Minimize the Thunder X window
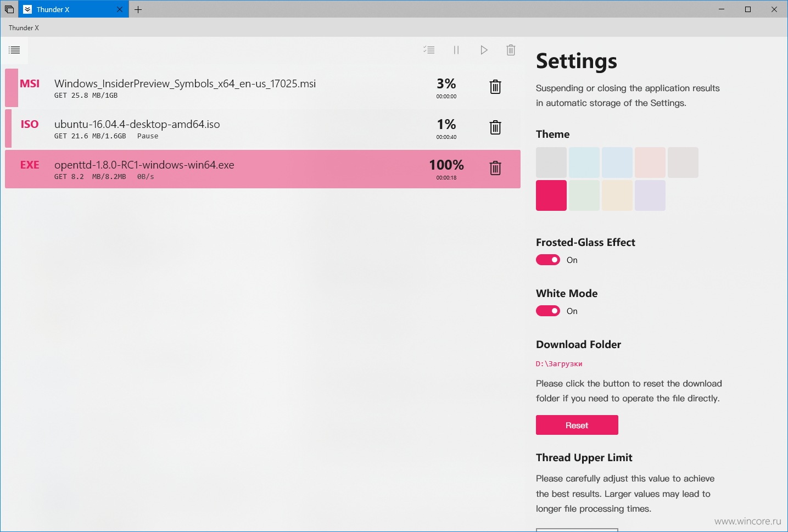The height and width of the screenshot is (532, 788). (x=722, y=9)
